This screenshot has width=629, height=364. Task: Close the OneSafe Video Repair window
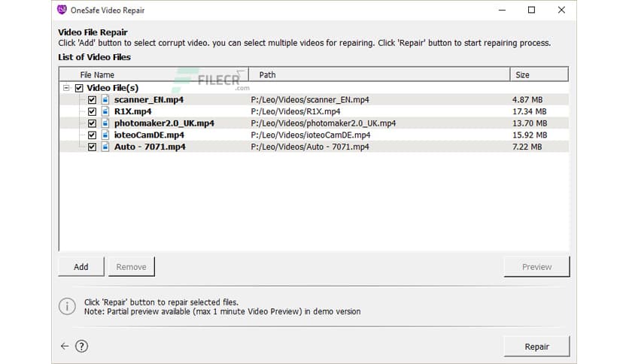coord(561,10)
